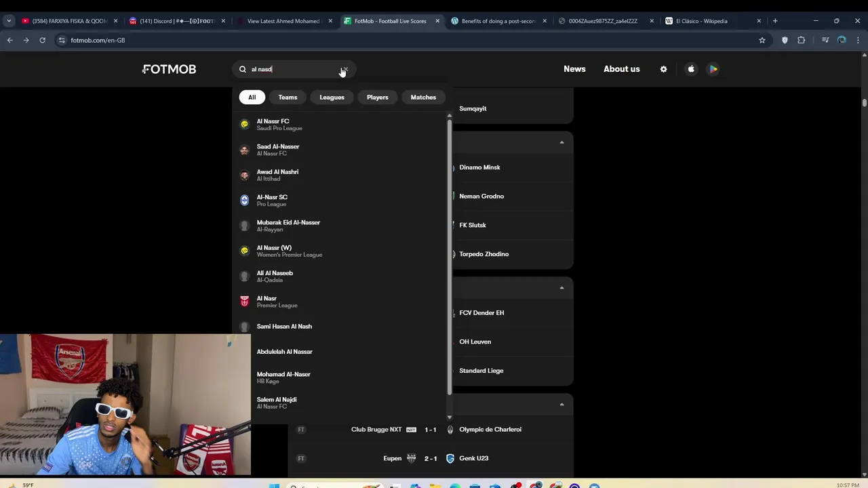Click the Al Nassr FC team crest
The image size is (868, 488).
coord(245,124)
